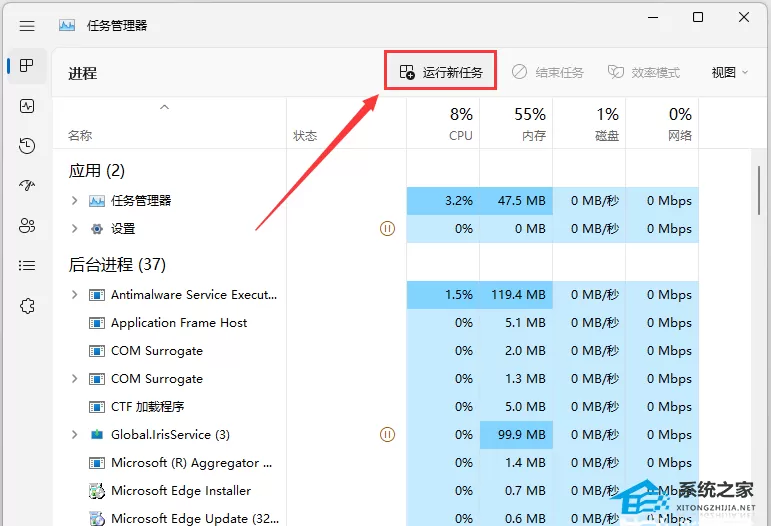Expand Antimalware Service Executable entry
Screen dimensions: 771x526
coord(74,294)
